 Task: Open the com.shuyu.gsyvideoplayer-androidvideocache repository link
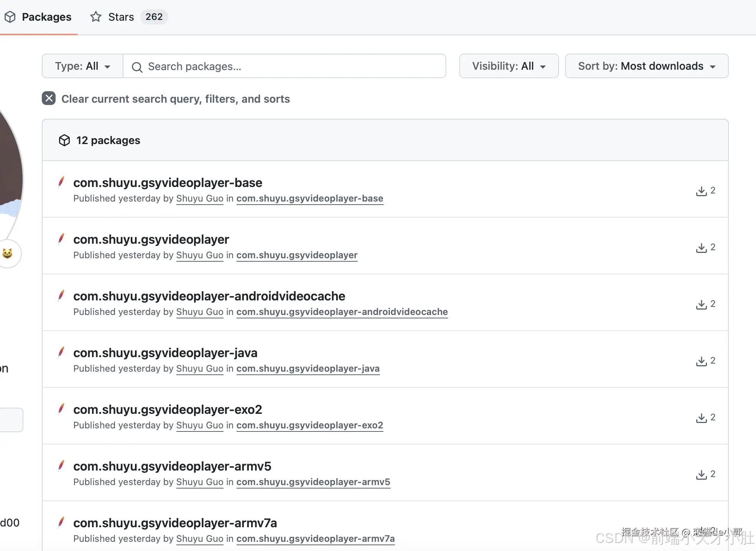tap(342, 312)
